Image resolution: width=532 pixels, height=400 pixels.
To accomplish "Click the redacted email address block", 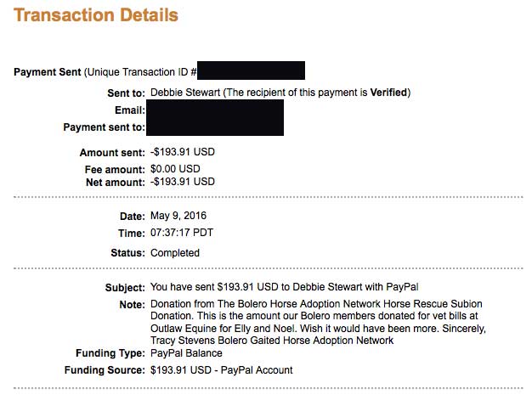I will pos(215,118).
